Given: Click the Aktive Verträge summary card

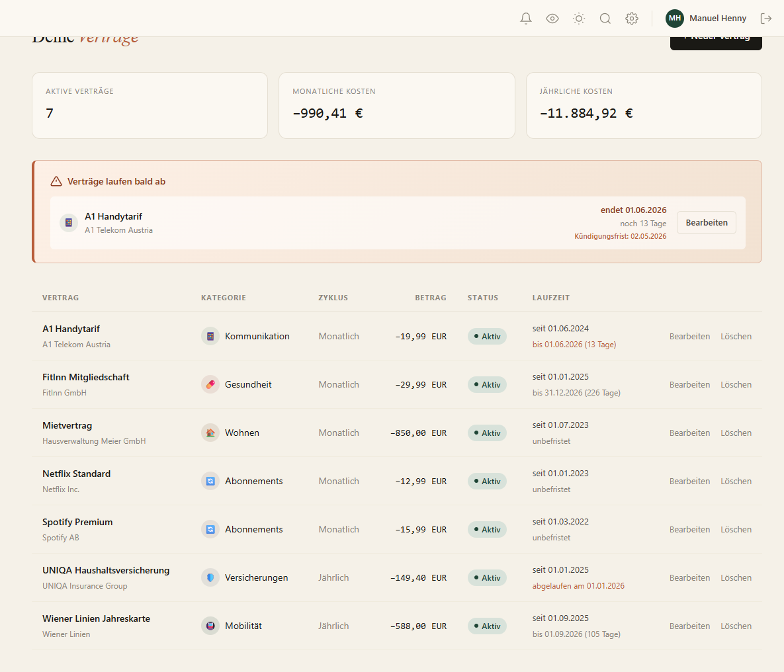Looking at the screenshot, I should pos(150,106).
